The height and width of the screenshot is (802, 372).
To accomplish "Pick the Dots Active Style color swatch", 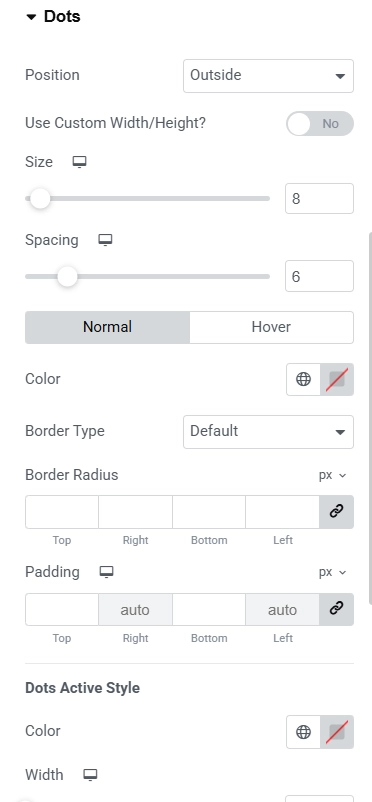I will [337, 732].
